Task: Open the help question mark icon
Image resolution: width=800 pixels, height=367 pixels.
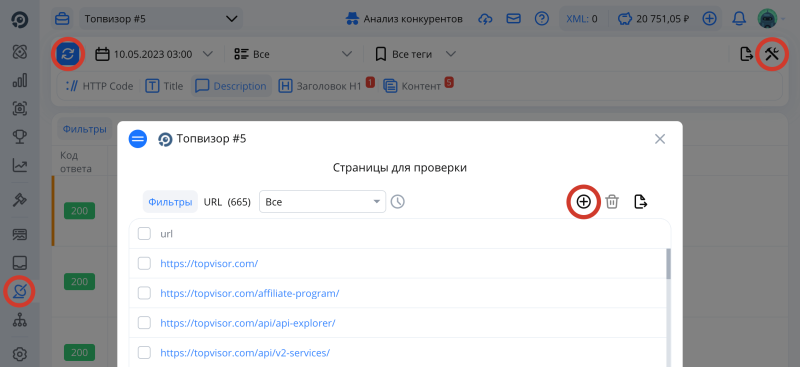Action: (541, 19)
